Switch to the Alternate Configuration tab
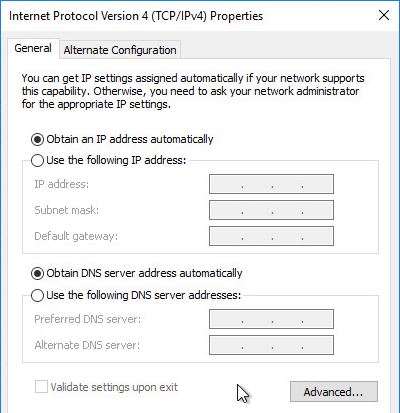The height and width of the screenshot is (413, 400). click(120, 50)
